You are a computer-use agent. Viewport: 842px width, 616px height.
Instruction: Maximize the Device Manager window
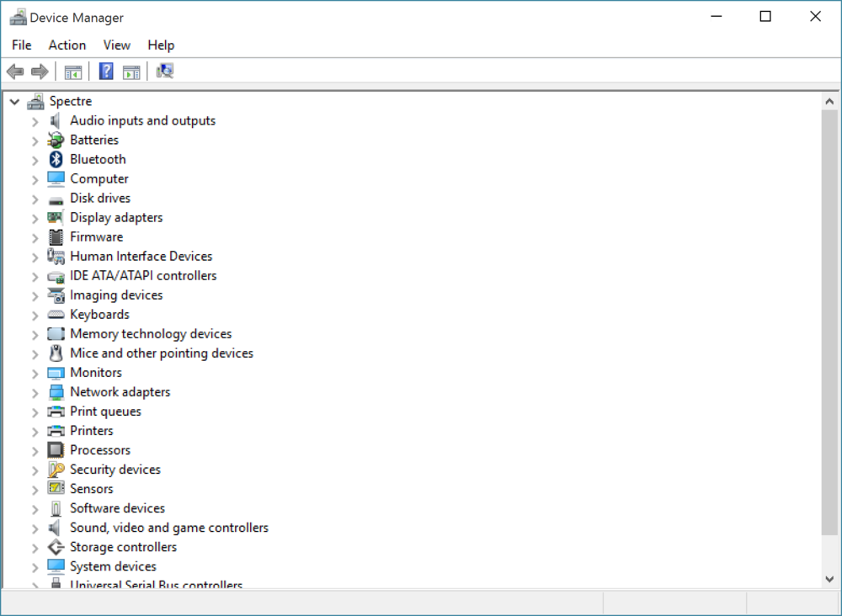tap(765, 17)
